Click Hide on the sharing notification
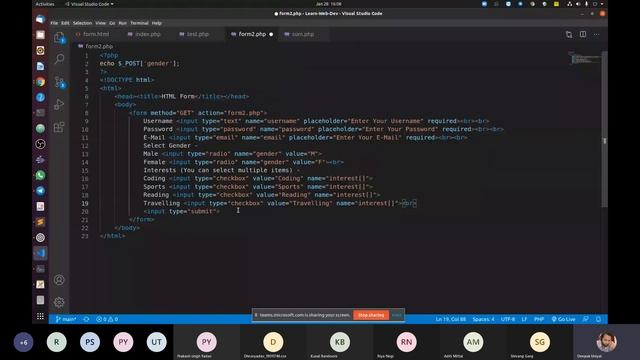640x360 pixels. coord(397,315)
